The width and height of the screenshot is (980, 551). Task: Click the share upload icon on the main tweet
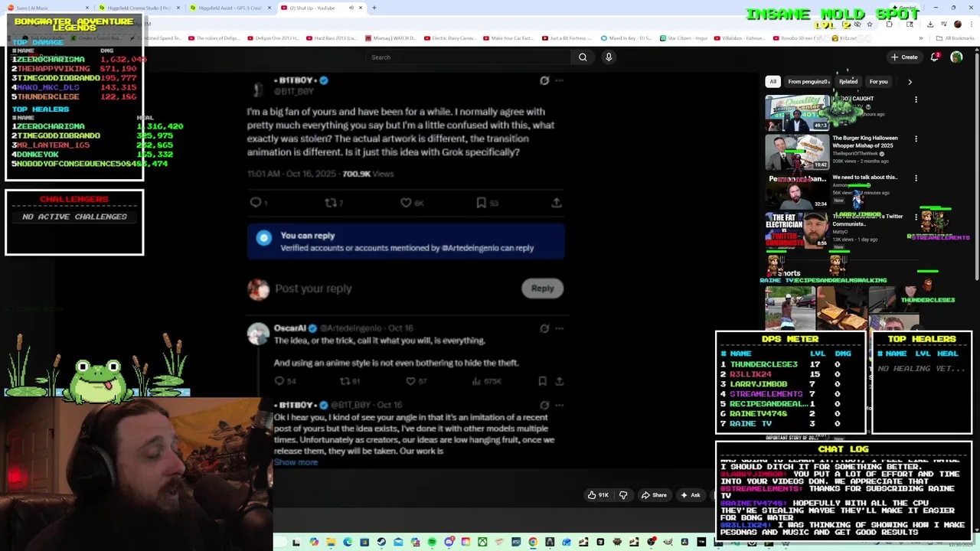click(557, 203)
